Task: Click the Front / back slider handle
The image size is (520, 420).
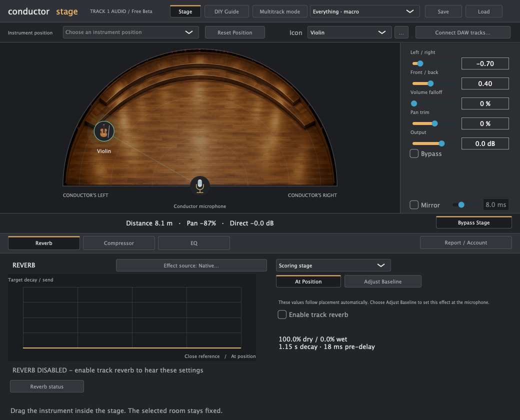Action: [430, 83]
